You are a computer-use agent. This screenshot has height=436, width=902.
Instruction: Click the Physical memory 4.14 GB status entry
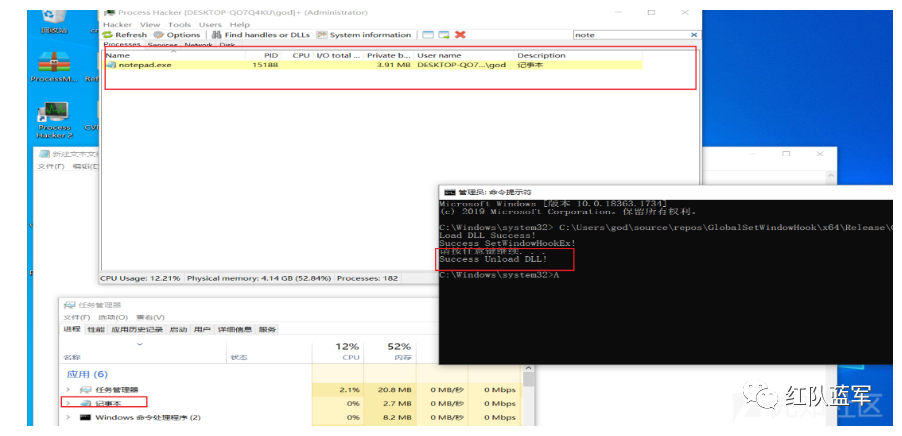(x=259, y=278)
